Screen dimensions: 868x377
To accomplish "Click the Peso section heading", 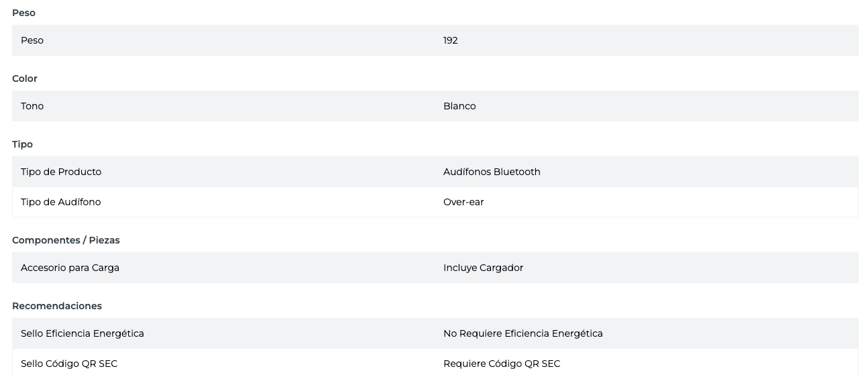I will pos(23,13).
